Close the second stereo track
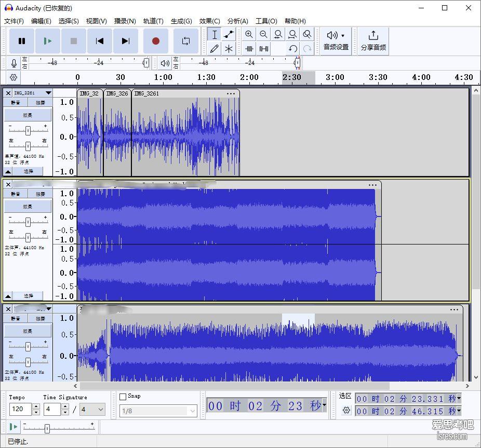 (x=8, y=185)
